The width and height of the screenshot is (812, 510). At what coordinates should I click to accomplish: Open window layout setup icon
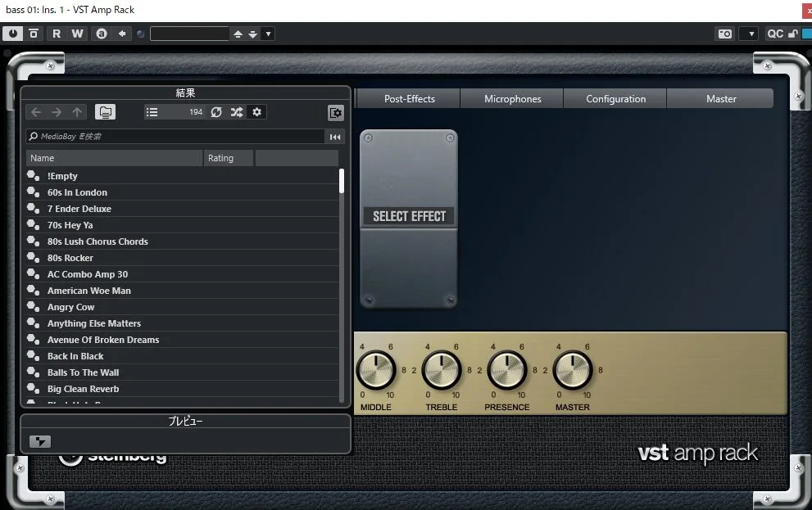[x=336, y=113]
